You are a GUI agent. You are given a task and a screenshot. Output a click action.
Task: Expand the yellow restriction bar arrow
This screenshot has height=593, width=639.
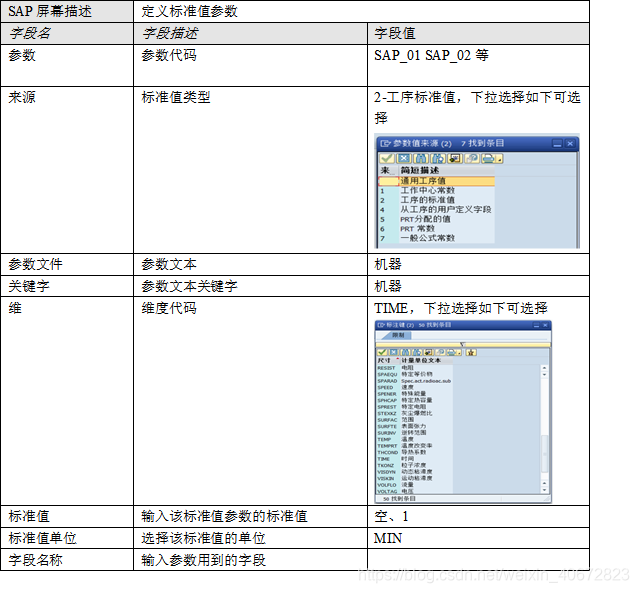(463, 344)
